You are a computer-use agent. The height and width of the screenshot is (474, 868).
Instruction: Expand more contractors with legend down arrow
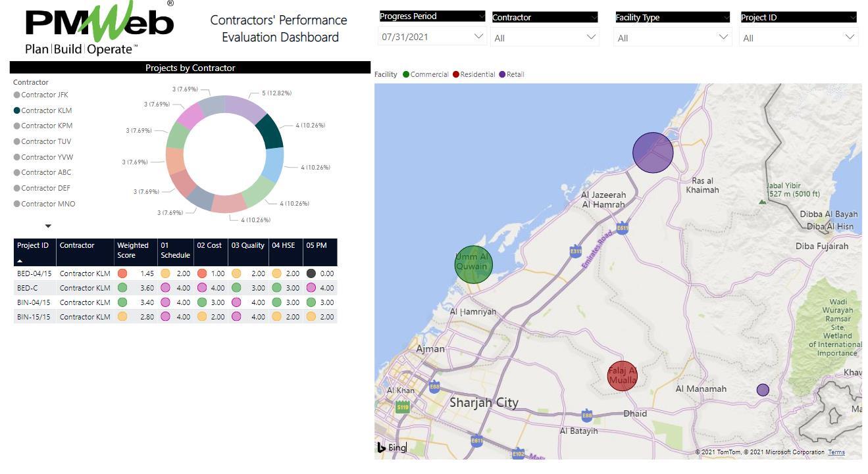pyautogui.click(x=48, y=226)
